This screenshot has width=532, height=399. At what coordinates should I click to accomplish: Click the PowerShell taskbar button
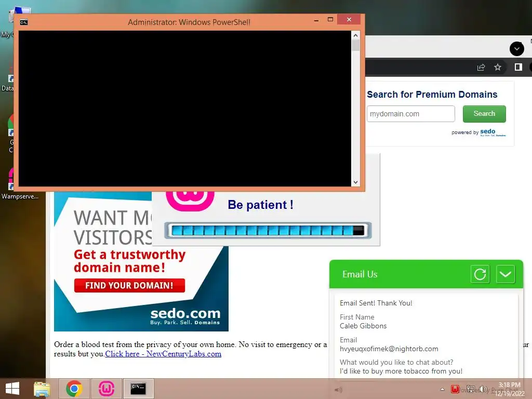(138, 389)
